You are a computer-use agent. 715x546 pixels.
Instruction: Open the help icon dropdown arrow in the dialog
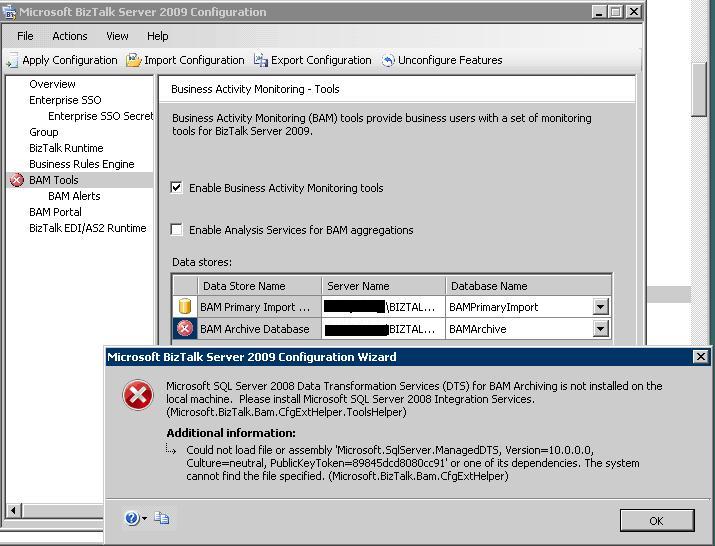click(x=144, y=518)
